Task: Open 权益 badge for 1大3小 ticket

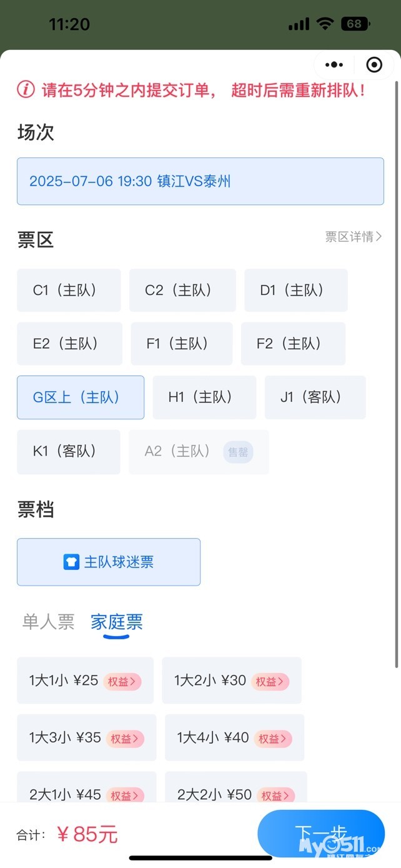Action: (125, 739)
